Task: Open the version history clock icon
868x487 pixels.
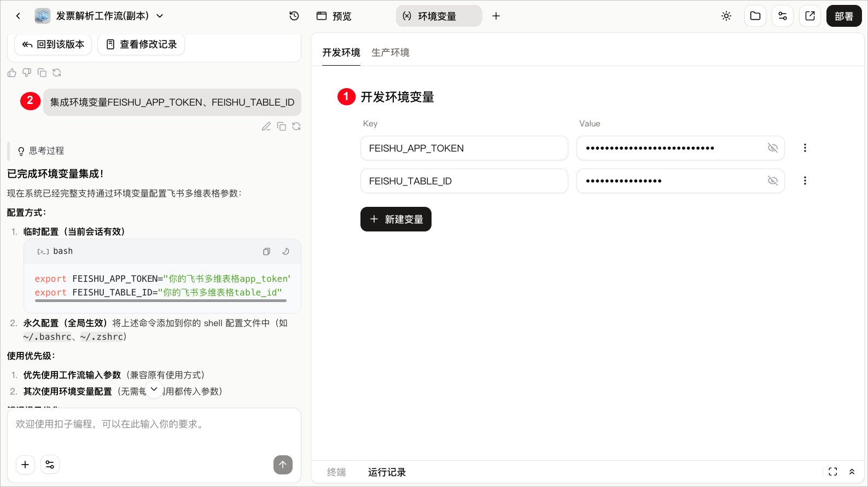Action: click(294, 16)
